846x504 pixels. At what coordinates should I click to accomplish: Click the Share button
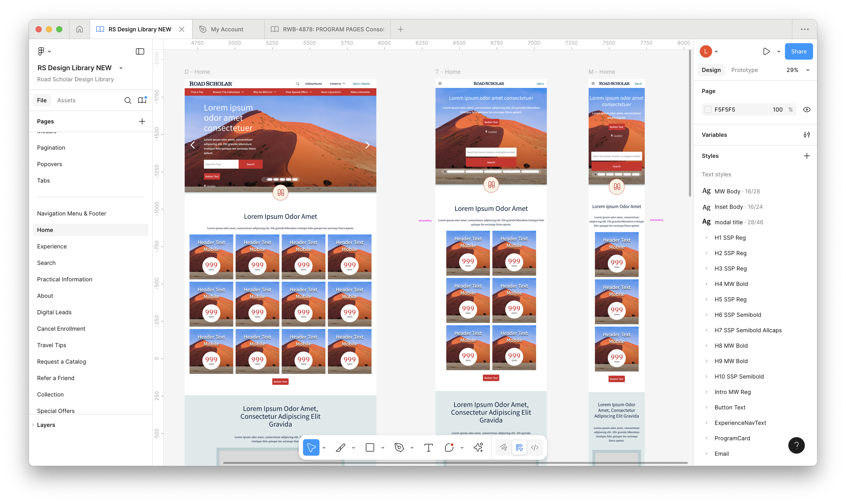pyautogui.click(x=798, y=51)
